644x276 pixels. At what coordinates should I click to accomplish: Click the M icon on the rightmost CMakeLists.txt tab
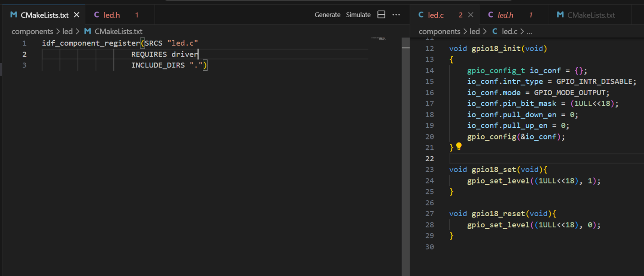pos(560,15)
